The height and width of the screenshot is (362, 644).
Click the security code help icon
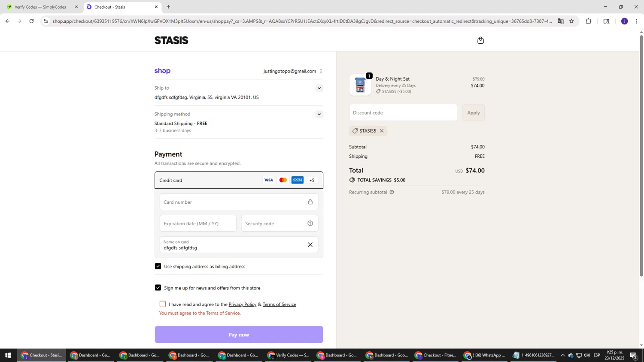click(x=310, y=223)
